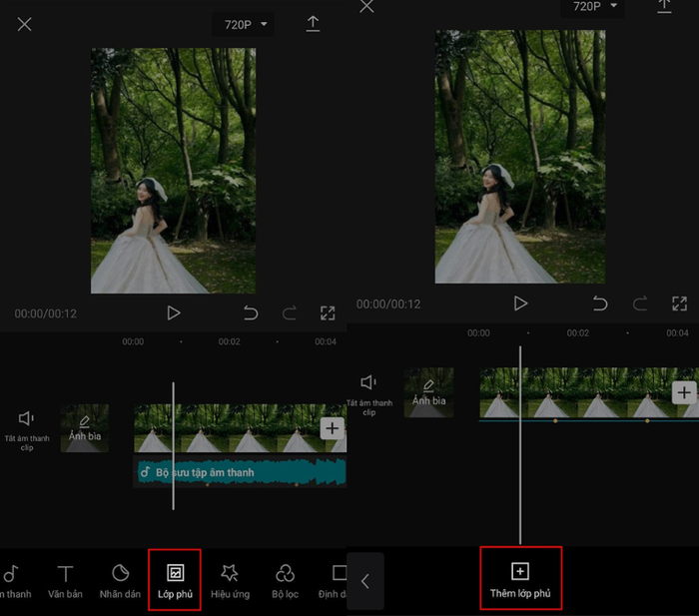The width and height of the screenshot is (699, 616).
Task: Mute clip audio in the left editor screen
Action: point(27,426)
